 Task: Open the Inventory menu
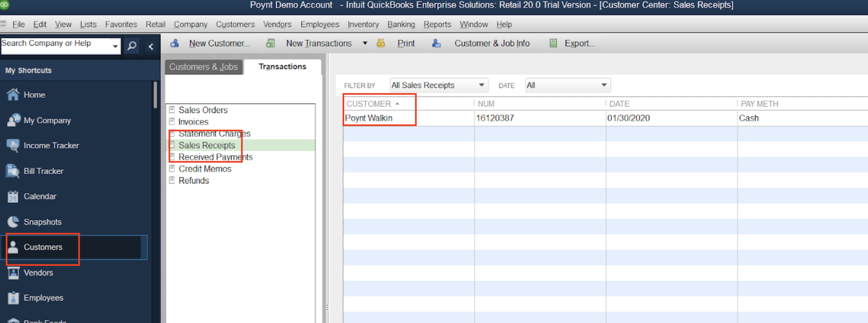(x=363, y=24)
